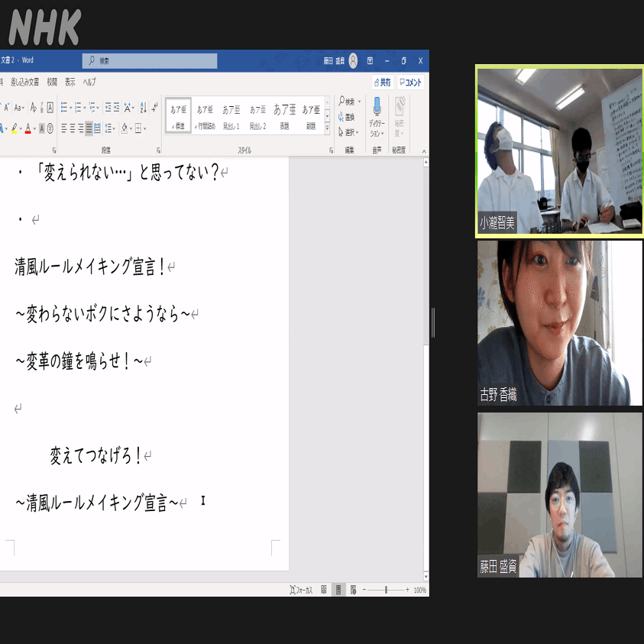Click the numbered list icon
The width and height of the screenshot is (644, 644).
78,108
